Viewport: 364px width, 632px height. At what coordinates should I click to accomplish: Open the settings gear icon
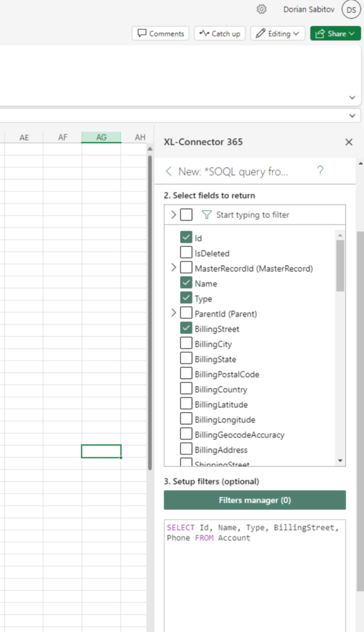click(262, 9)
